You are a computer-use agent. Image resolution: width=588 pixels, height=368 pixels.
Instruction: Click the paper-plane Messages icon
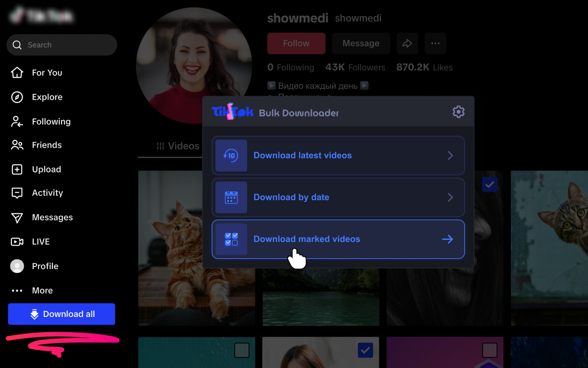[17, 218]
